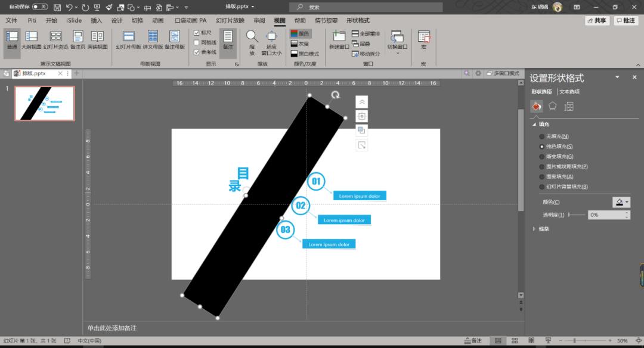Viewport: 644px width, 348px height.
Task: Open the 颜色 fill color dropdown
Action: (621, 202)
